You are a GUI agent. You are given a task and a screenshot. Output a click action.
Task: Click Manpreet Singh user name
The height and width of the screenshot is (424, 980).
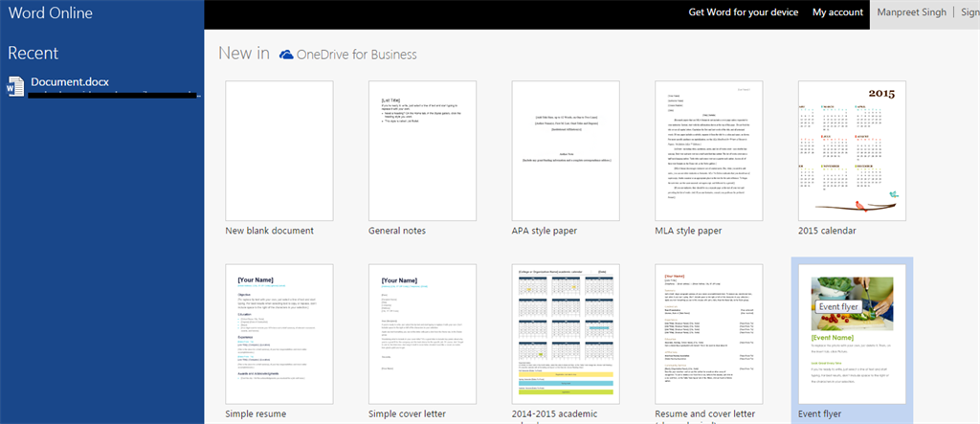coord(912,12)
